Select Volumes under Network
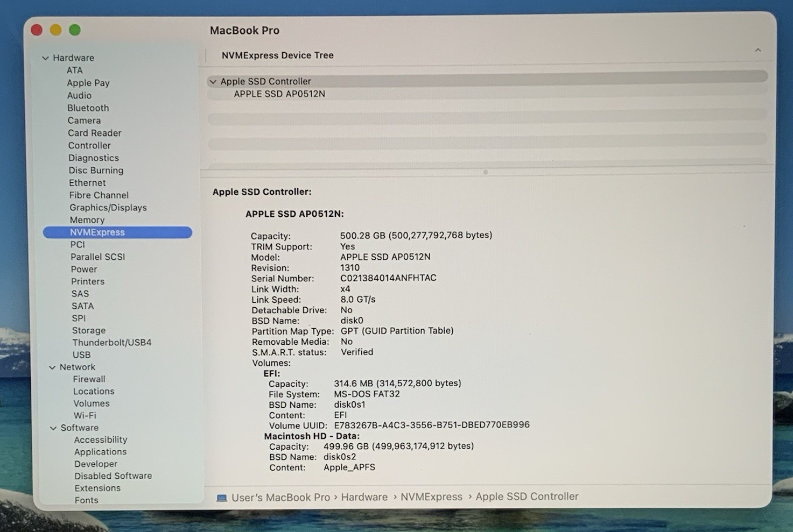 pos(92,403)
